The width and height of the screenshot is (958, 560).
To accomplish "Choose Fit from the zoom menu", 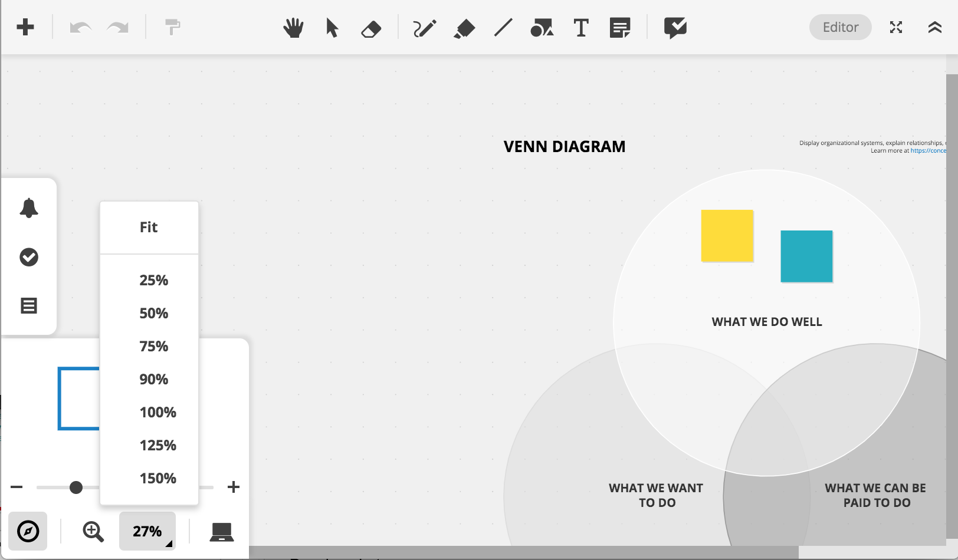I will (x=149, y=228).
